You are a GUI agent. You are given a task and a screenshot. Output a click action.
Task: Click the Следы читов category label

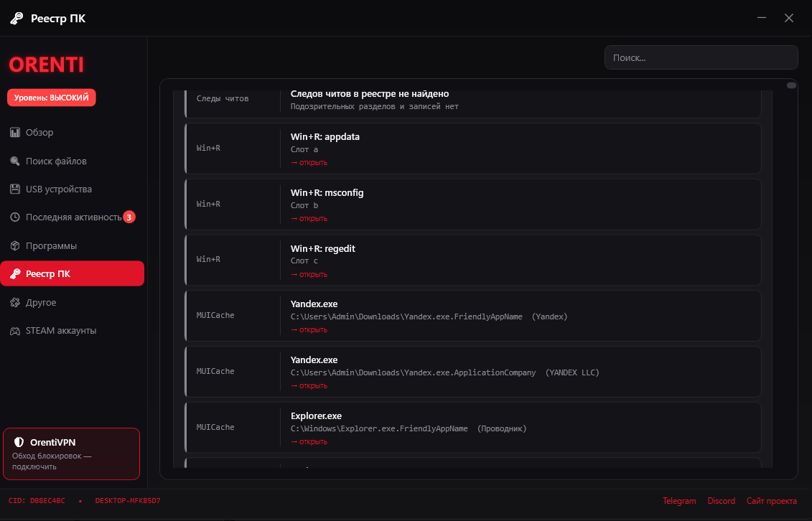point(223,98)
